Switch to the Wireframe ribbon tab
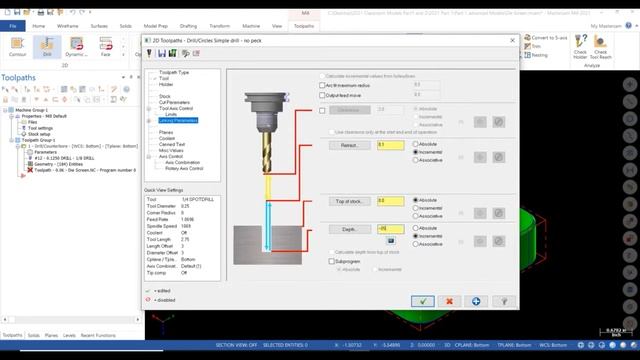This screenshot has height=360, width=640. (x=67, y=26)
